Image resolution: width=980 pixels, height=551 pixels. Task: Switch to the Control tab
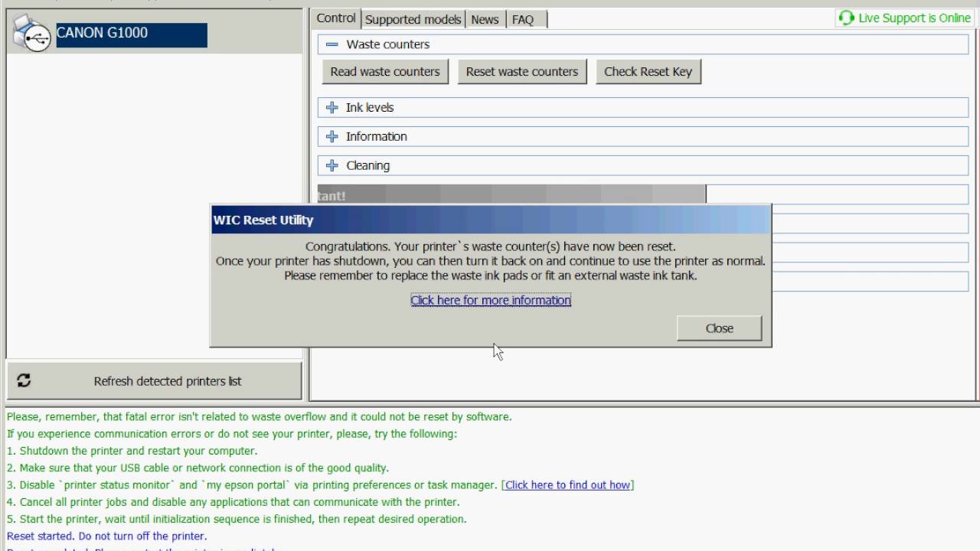pos(336,18)
